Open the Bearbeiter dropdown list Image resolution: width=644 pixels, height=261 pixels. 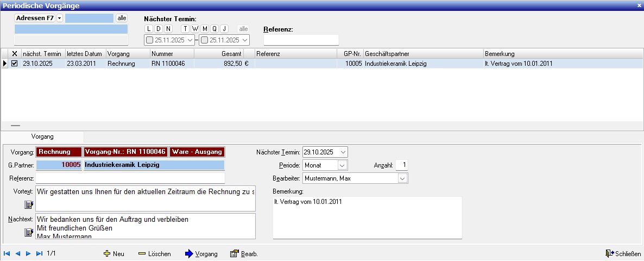pos(402,178)
